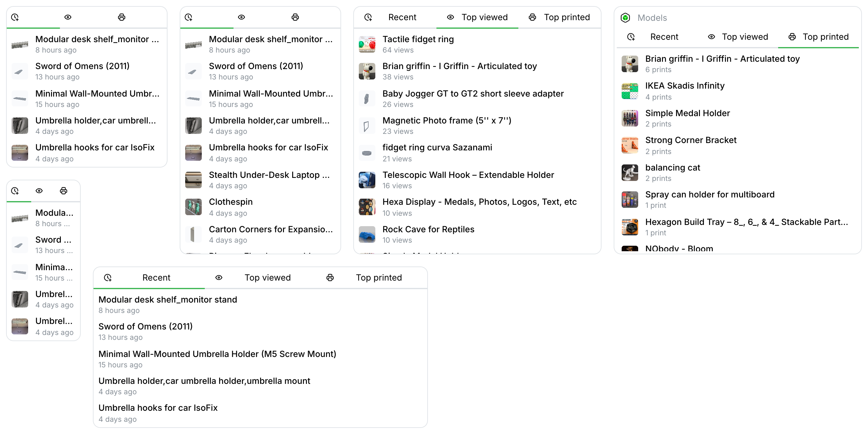Viewport: 868px width, 434px height.
Task: Open Brian griffin model with 38 views
Action: click(x=477, y=72)
